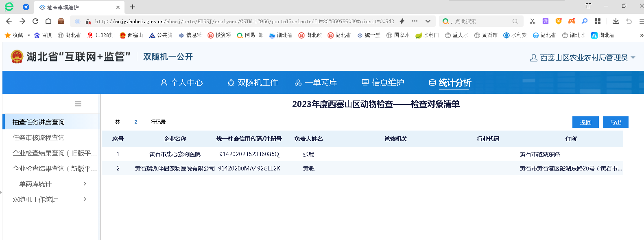Viewport: 644px width, 240px height.
Task: Click the 返回 button
Action: pos(585,122)
